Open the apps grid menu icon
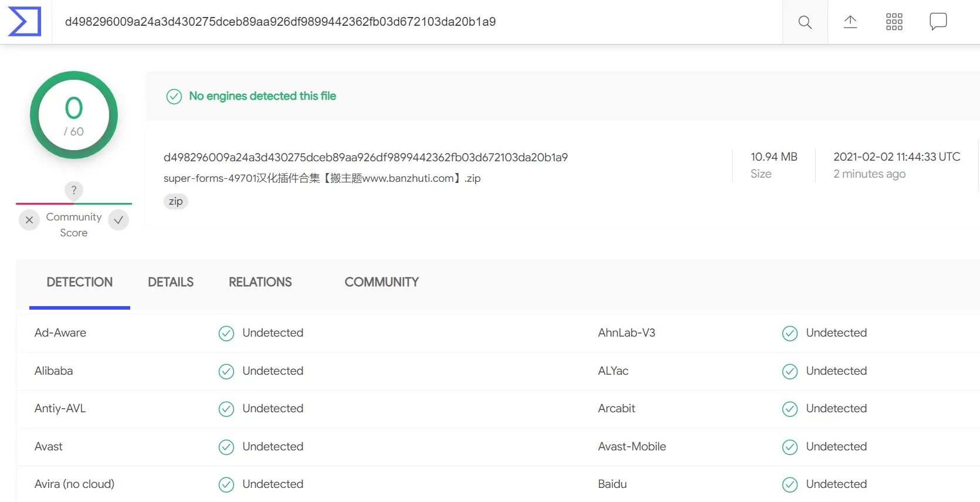The width and height of the screenshot is (980, 502). pos(894,22)
